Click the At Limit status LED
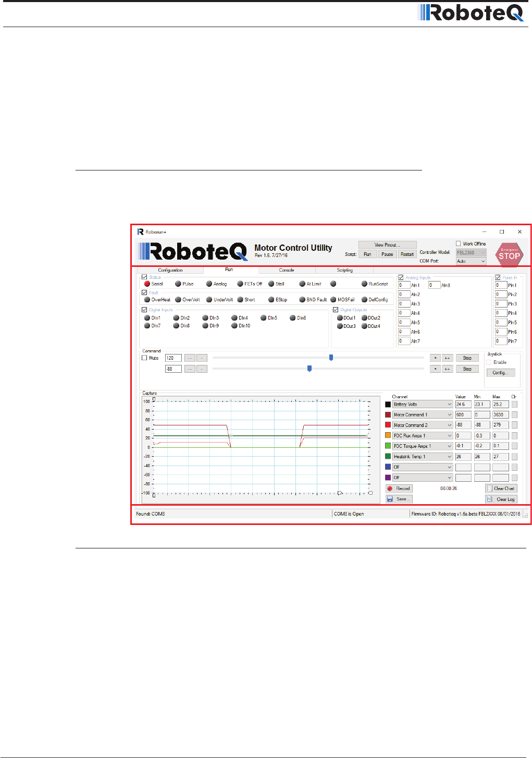 pyautogui.click(x=302, y=284)
